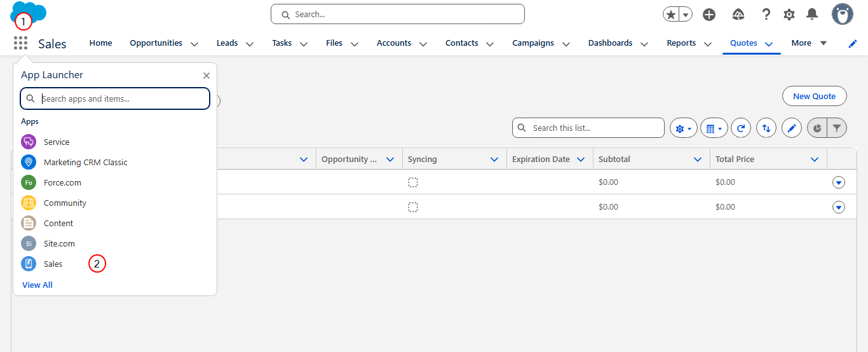This screenshot has height=352, width=868.
Task: Open List View Controls gear button
Action: [x=684, y=128]
